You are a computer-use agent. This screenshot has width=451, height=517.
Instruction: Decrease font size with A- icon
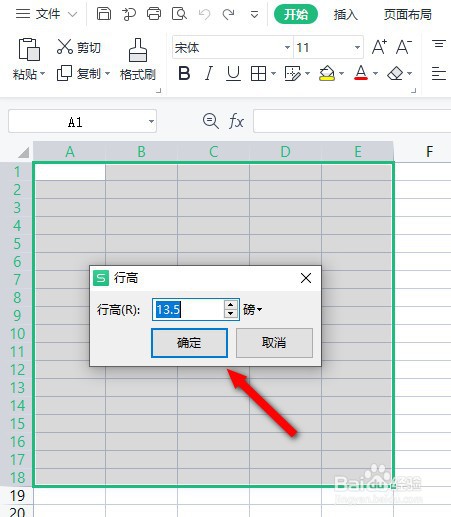click(x=404, y=47)
